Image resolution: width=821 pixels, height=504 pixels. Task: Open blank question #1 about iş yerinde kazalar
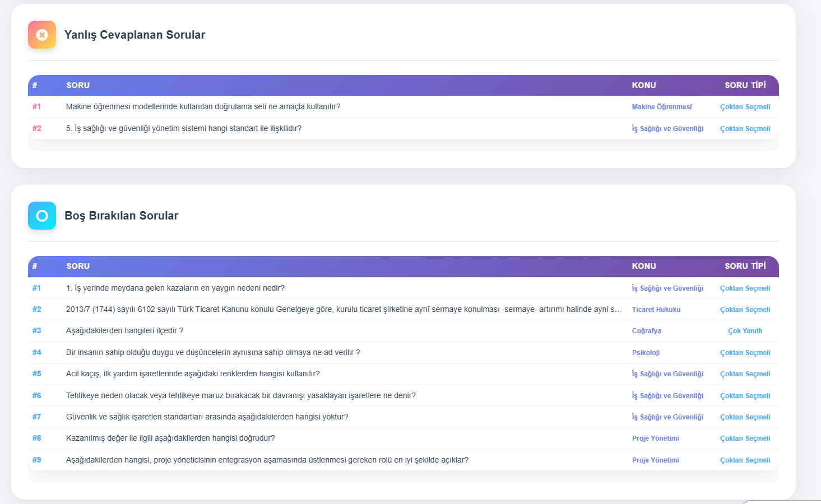[x=175, y=288]
